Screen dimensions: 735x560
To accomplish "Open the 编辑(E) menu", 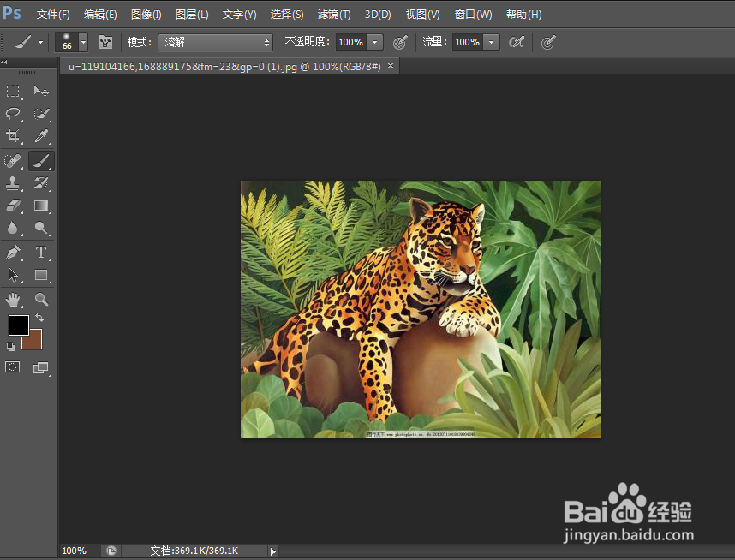I will pyautogui.click(x=100, y=15).
